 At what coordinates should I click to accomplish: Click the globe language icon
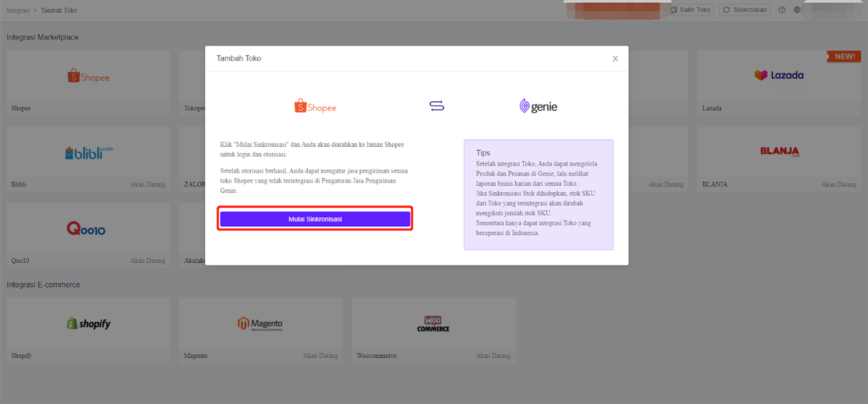pos(797,10)
